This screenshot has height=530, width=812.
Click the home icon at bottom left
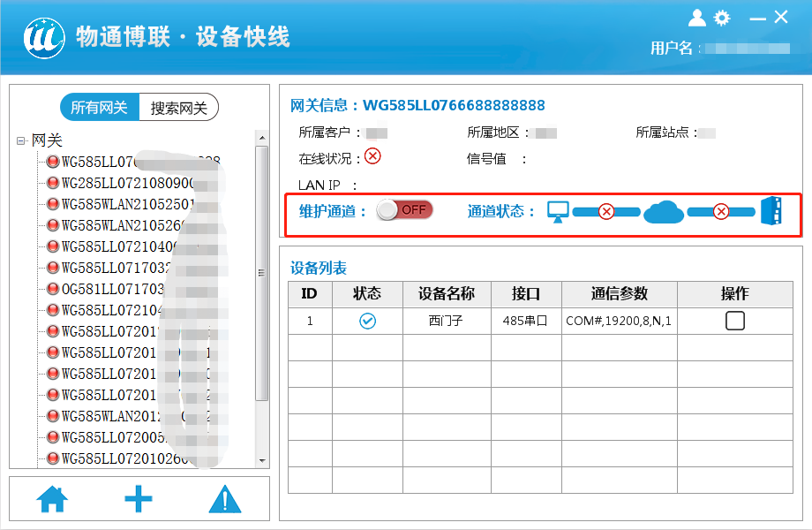tap(52, 500)
